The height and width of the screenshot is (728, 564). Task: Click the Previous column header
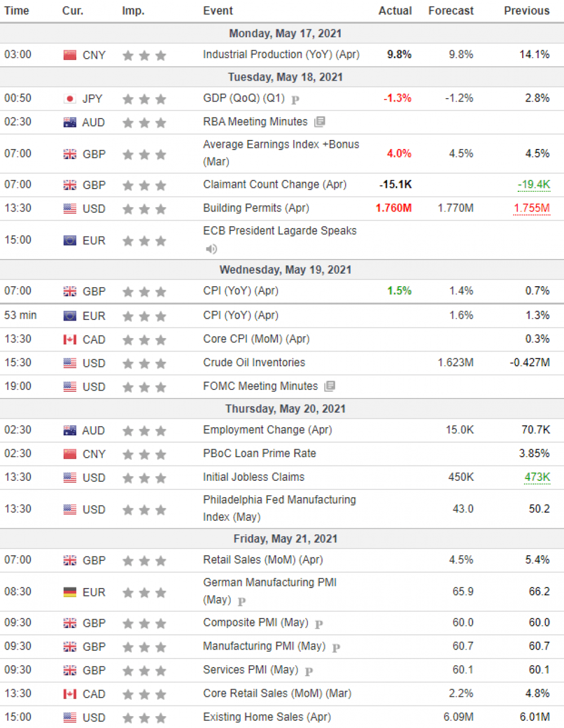(527, 11)
